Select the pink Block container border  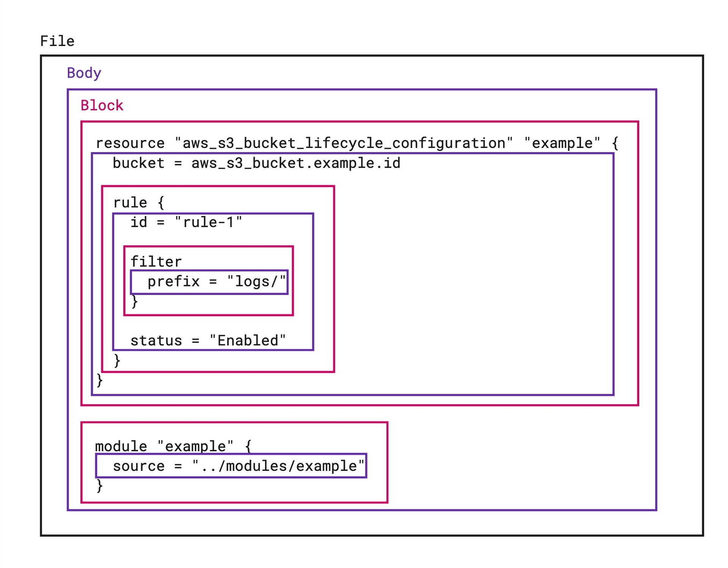click(x=360, y=122)
